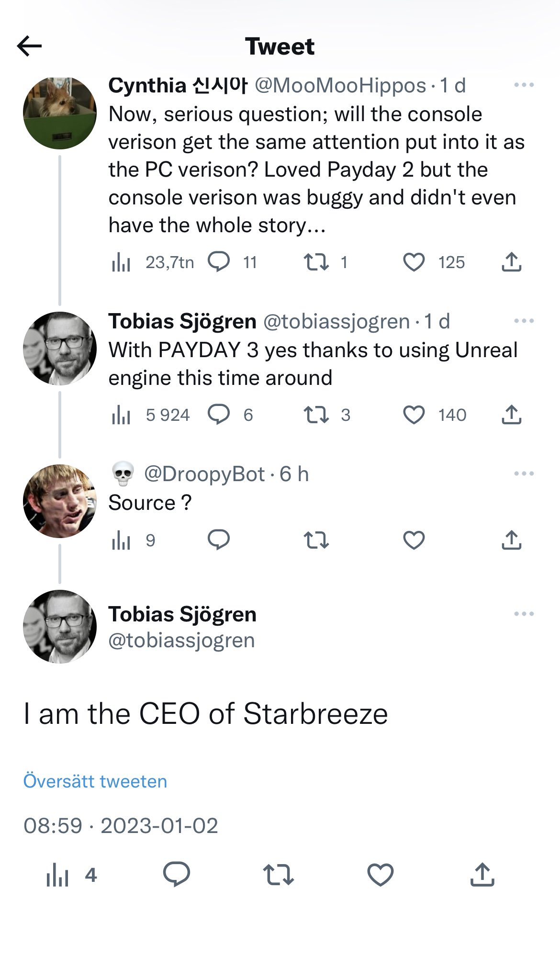The height and width of the screenshot is (968, 560).
Task: Reply to the 'CEO of Starbreeze' main tweet
Action: pos(177,875)
